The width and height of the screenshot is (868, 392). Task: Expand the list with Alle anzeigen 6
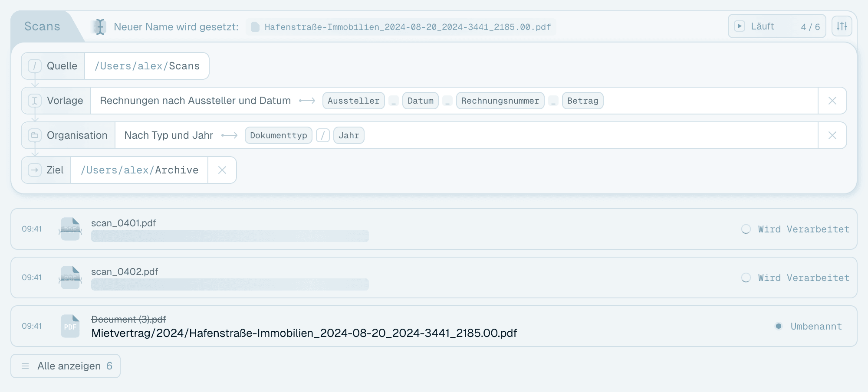tap(66, 366)
